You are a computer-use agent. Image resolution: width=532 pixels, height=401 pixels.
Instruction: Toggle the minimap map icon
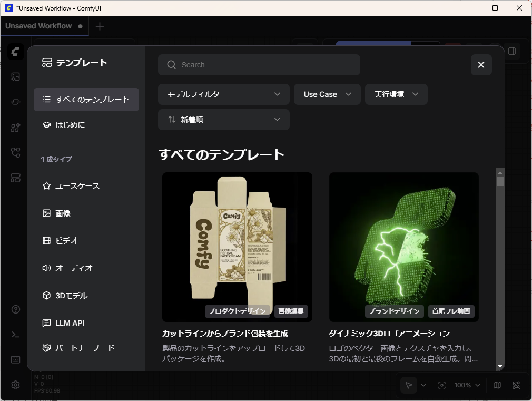coord(497,385)
